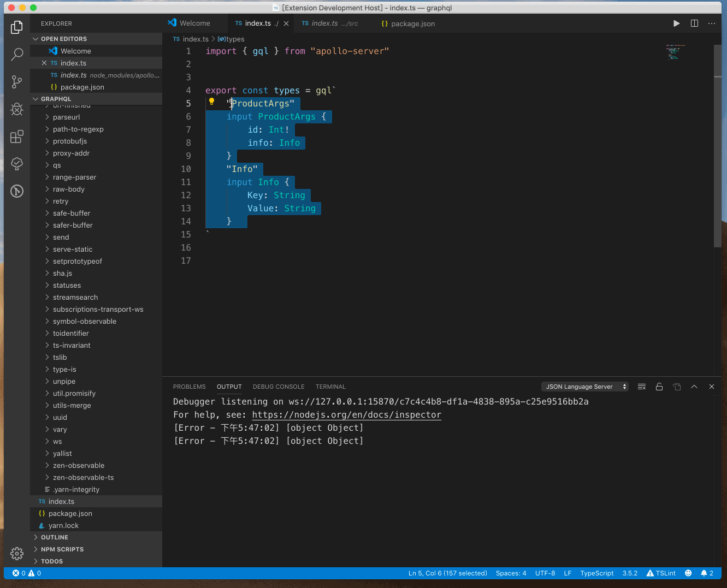Image resolution: width=727 pixels, height=588 pixels.
Task: Toggle the split editor layout icon
Action: [694, 23]
